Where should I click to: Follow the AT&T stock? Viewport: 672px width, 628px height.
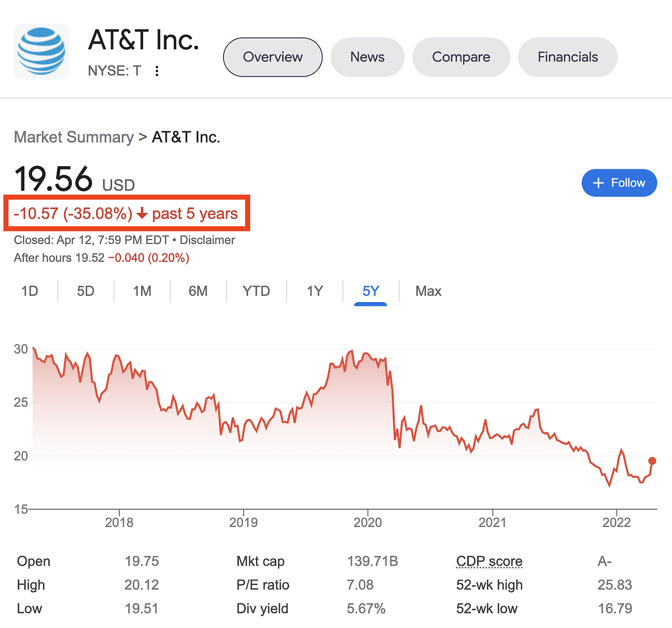(x=619, y=183)
